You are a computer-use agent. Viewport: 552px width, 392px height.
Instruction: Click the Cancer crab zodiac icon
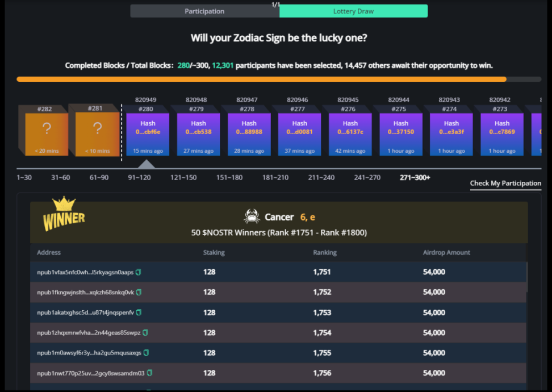coord(252,216)
